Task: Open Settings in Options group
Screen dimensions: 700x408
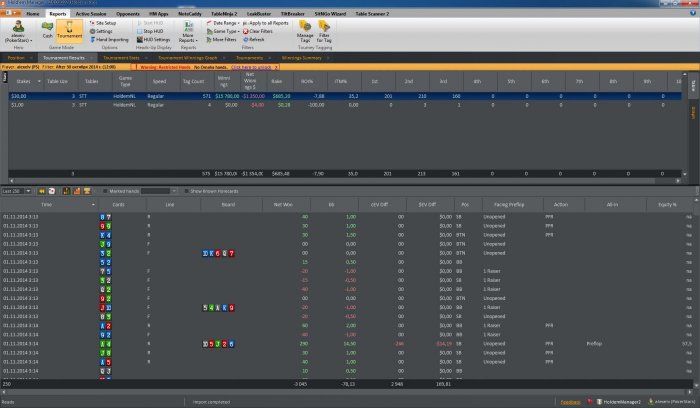Action: click(101, 31)
